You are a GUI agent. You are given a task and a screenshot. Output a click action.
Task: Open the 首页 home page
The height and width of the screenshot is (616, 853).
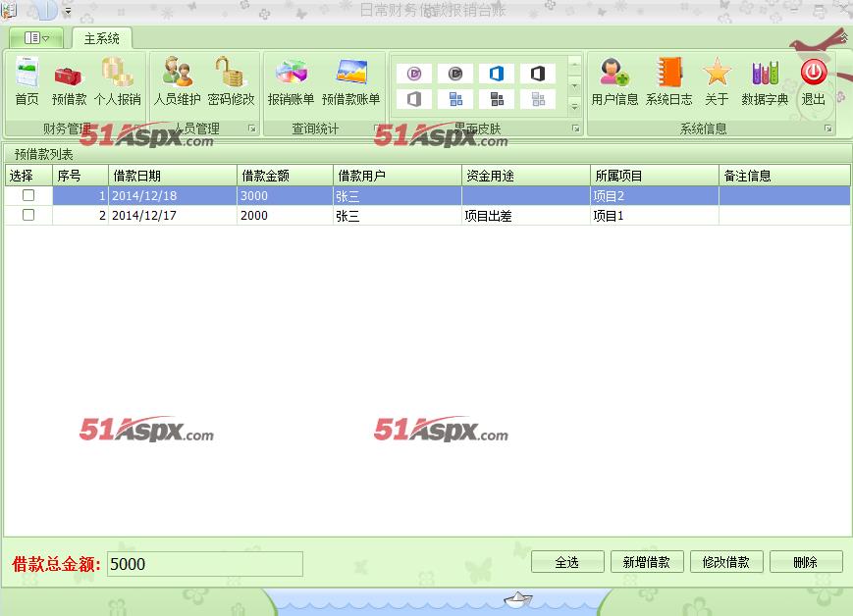point(27,81)
